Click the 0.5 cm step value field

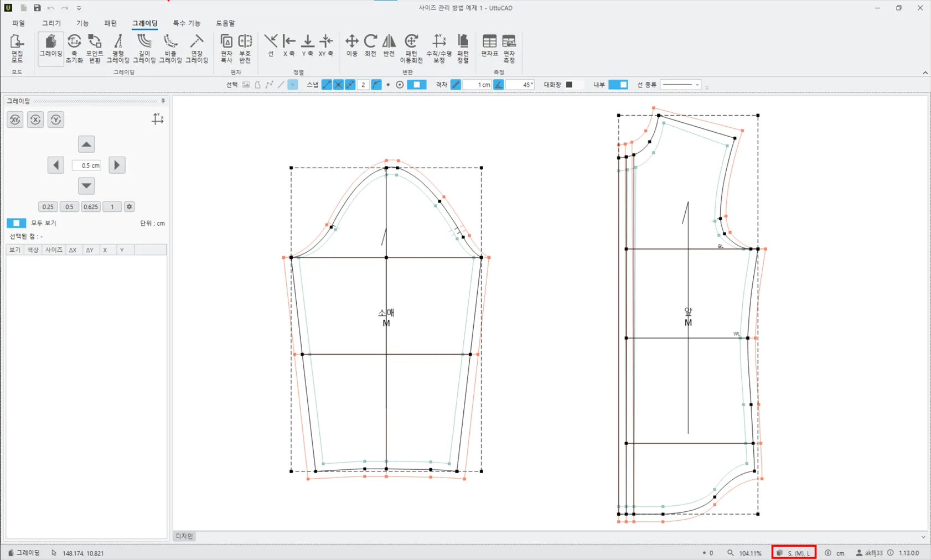(x=86, y=165)
